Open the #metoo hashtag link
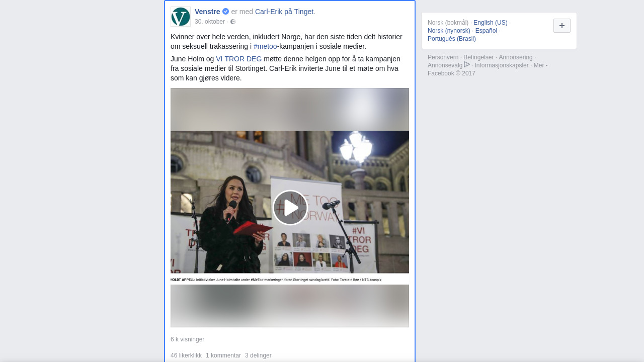Screen dimensions: 644x362 [265, 46]
